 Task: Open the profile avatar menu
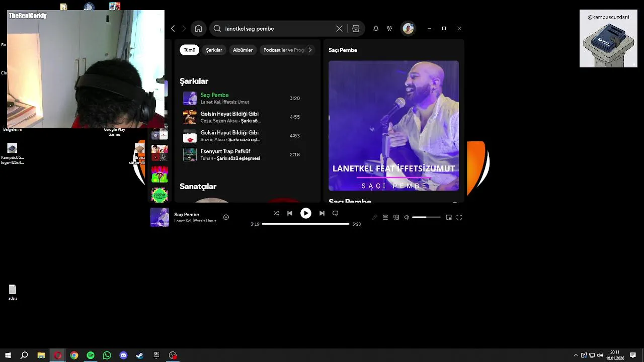[408, 29]
